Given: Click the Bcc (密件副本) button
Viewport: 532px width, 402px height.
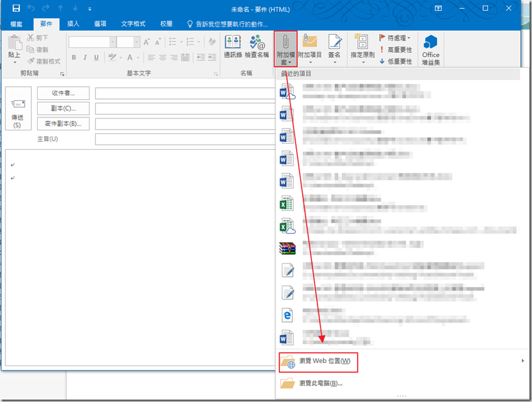Looking at the screenshot, I should (63, 124).
